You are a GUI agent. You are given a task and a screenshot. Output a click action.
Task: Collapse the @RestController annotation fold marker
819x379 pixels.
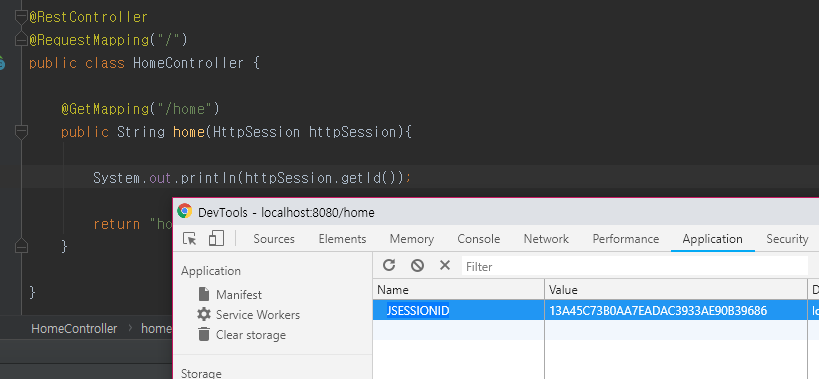tap(21, 17)
